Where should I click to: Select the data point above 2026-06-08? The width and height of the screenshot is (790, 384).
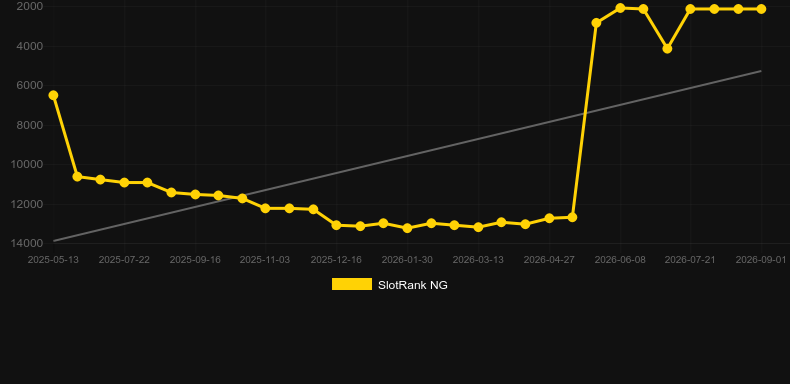tap(620, 8)
